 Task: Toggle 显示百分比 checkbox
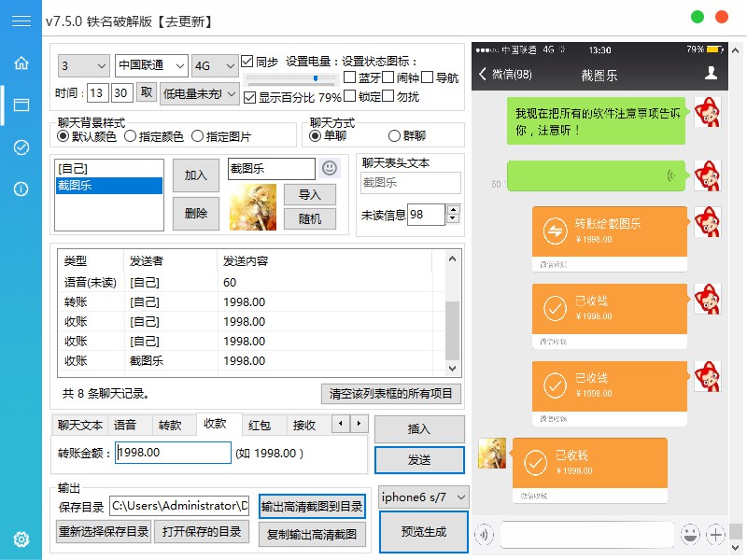pyautogui.click(x=249, y=98)
